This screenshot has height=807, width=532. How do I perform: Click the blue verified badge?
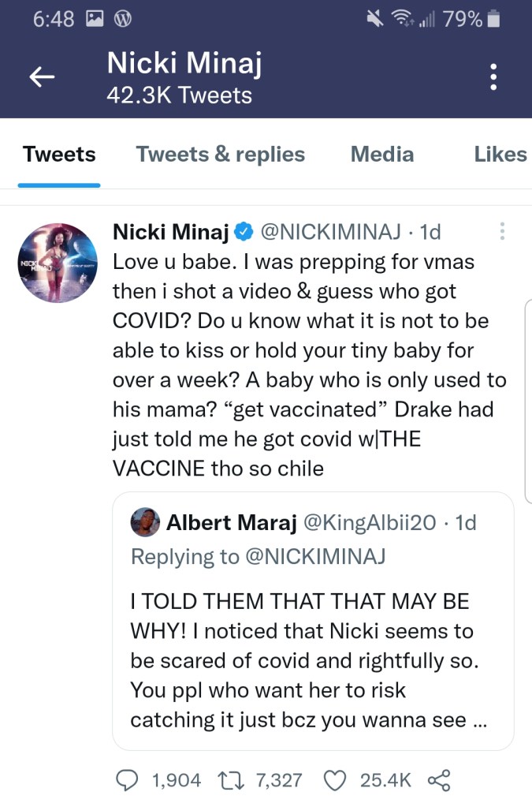pos(244,232)
